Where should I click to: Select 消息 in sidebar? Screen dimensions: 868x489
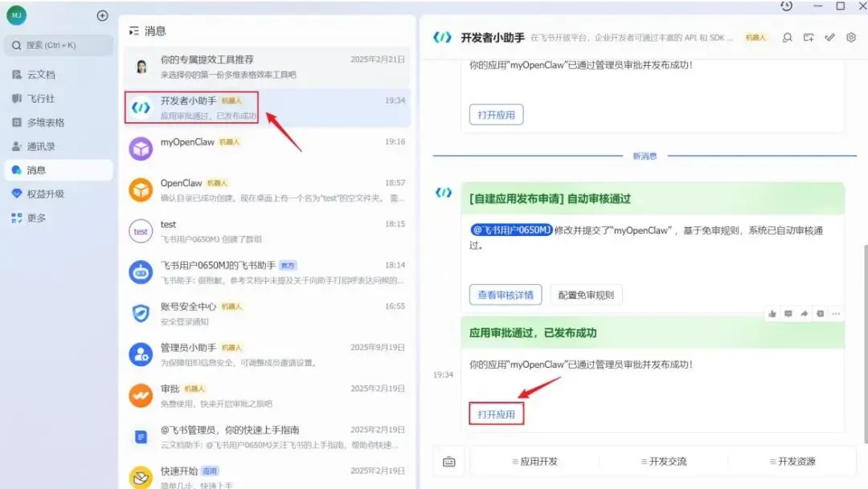[59, 170]
